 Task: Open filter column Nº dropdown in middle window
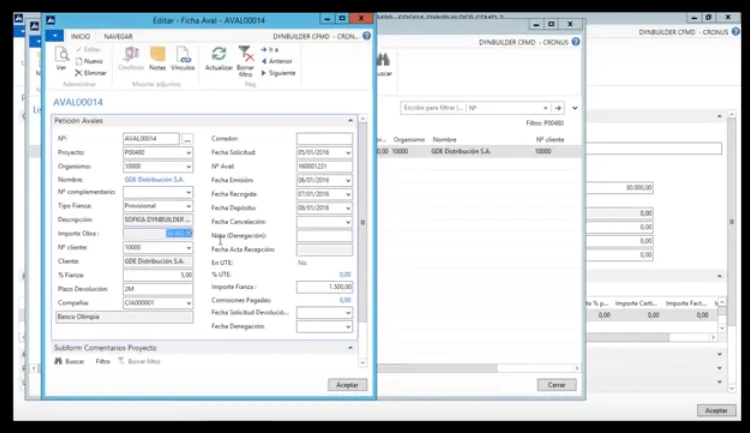click(545, 108)
